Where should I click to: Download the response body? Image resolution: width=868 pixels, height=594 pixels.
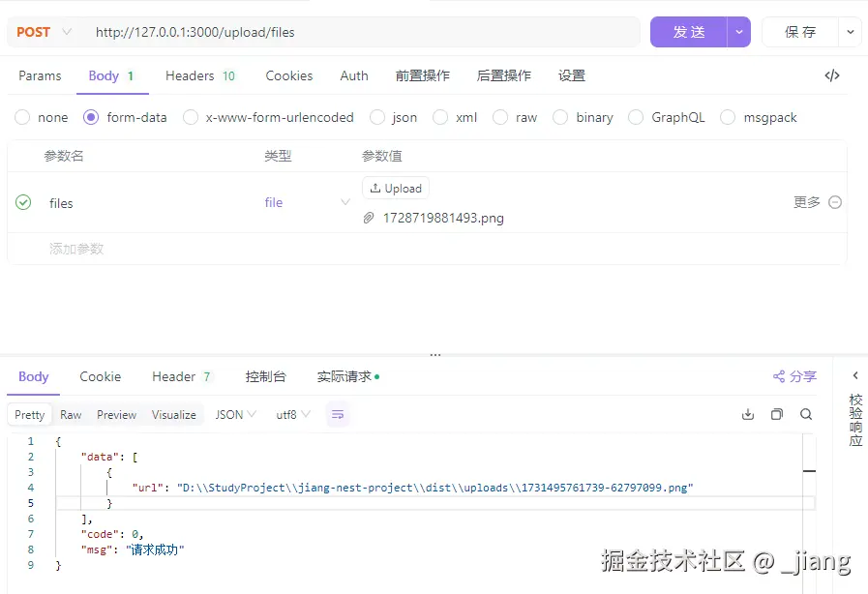coord(747,413)
